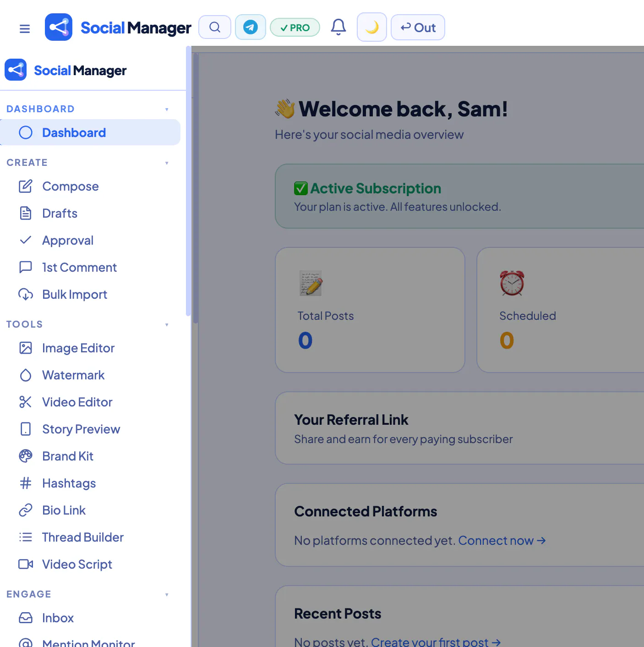Image resolution: width=644 pixels, height=647 pixels.
Task: Go to Bio Link label
Action: point(64,510)
